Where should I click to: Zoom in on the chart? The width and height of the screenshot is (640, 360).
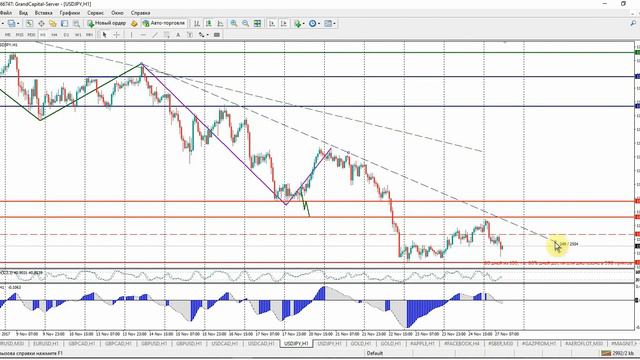coord(233,24)
